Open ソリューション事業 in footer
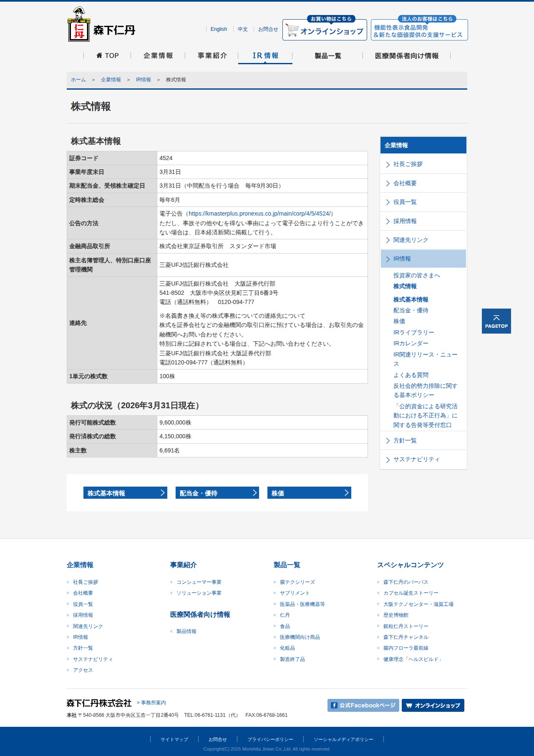This screenshot has width=534, height=756. coord(199,593)
